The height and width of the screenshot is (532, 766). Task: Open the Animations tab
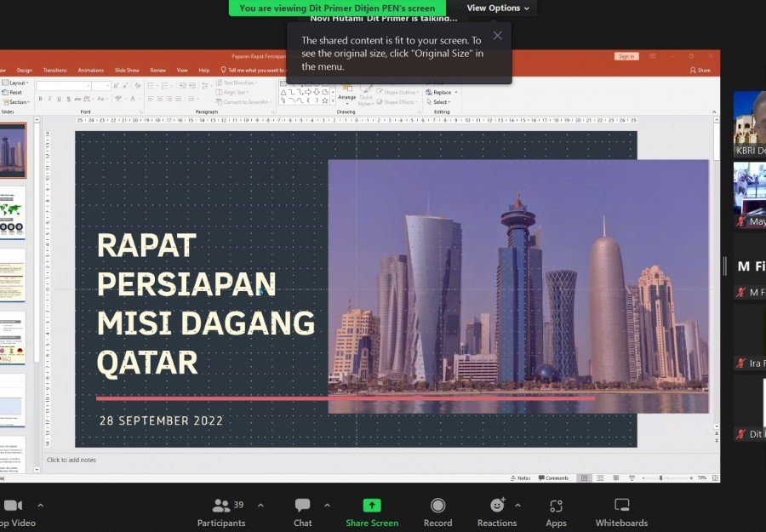coord(91,71)
